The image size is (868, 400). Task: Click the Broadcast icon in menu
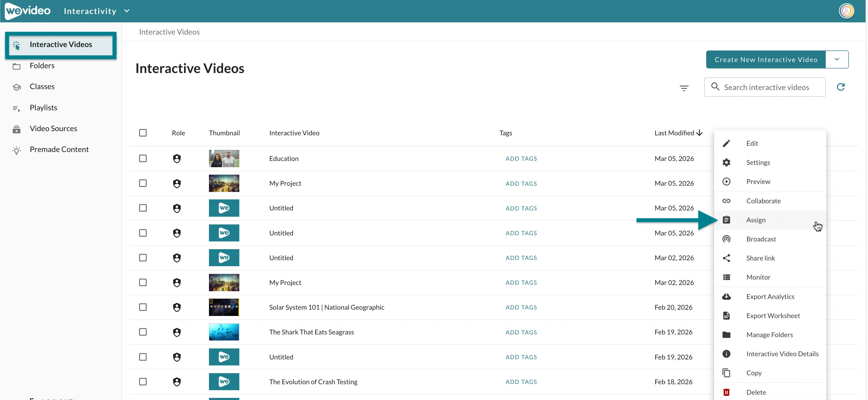point(726,239)
